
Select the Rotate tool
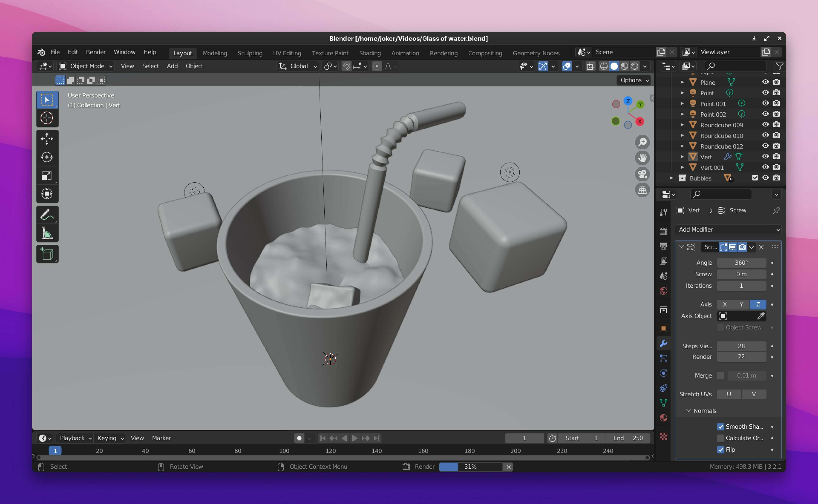47,157
